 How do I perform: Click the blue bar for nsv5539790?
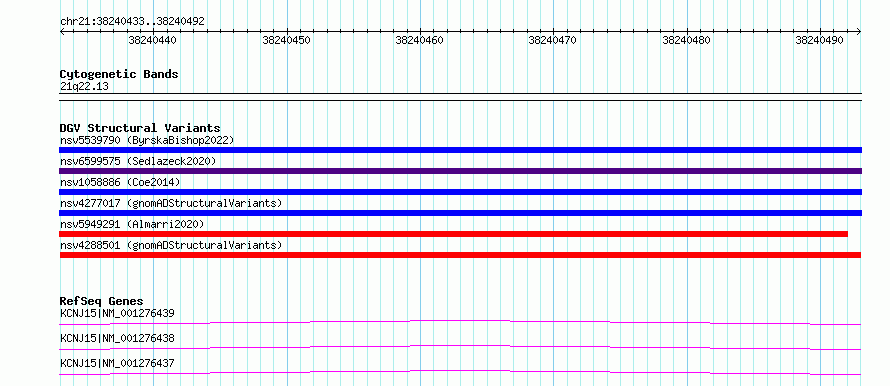(460, 150)
